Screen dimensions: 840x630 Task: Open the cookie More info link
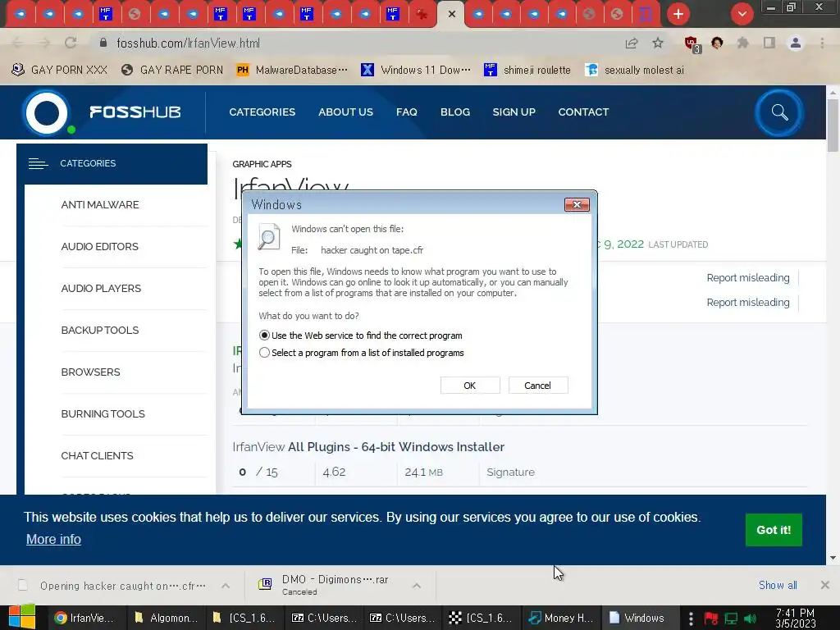pos(53,539)
